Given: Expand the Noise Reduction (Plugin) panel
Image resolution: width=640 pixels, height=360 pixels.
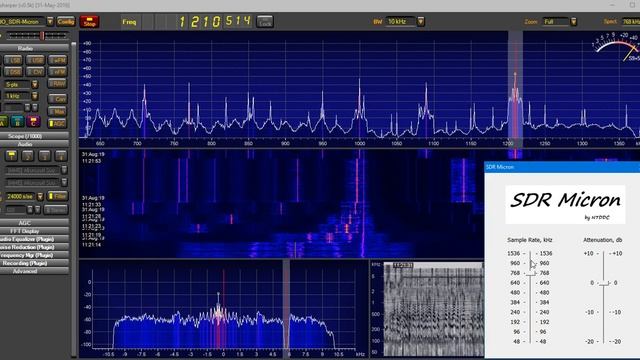Looking at the screenshot, I should pyautogui.click(x=34, y=247).
